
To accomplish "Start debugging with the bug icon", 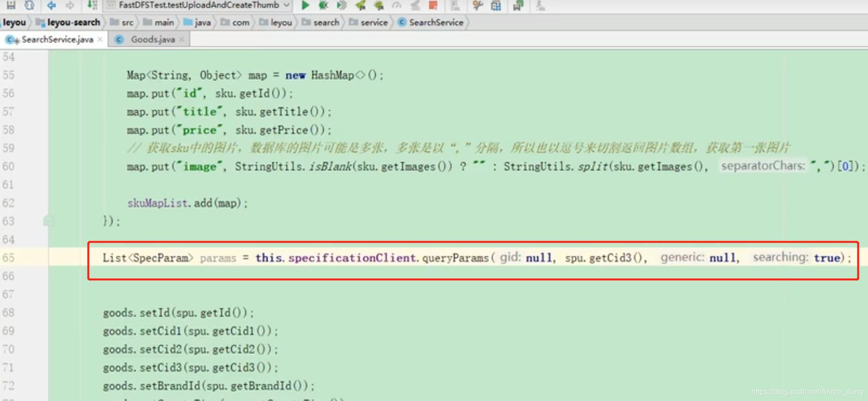I will [x=323, y=5].
